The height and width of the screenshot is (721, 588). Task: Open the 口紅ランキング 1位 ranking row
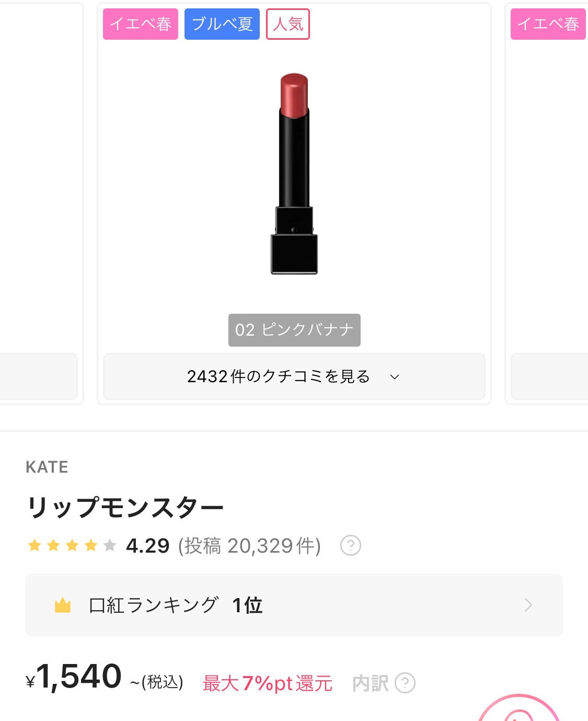(x=176, y=605)
